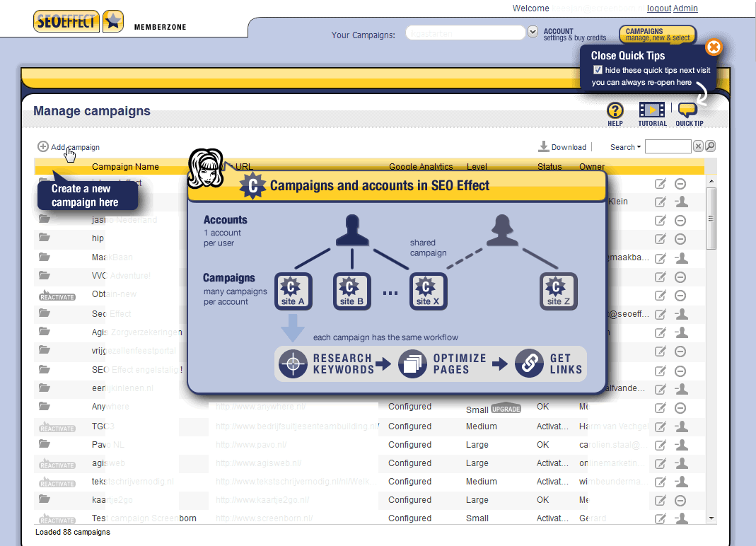Click the logout link
This screenshot has height=546, width=756.
tap(658, 8)
